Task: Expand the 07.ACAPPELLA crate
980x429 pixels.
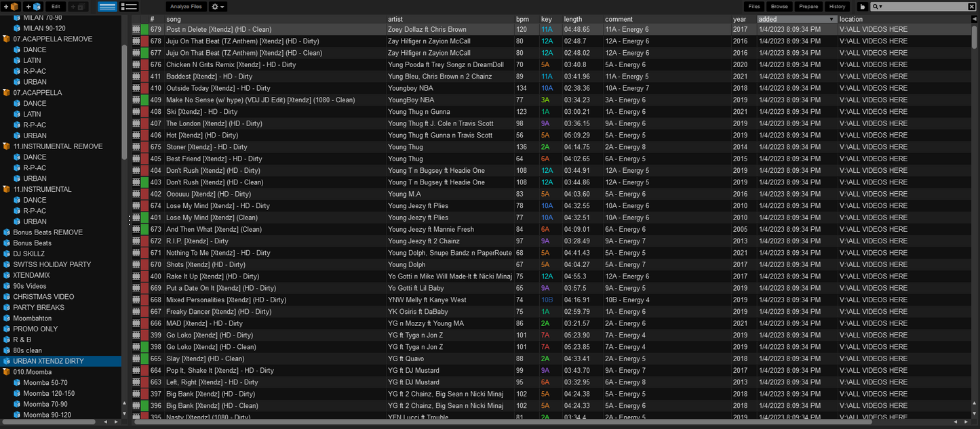Action: [x=7, y=93]
